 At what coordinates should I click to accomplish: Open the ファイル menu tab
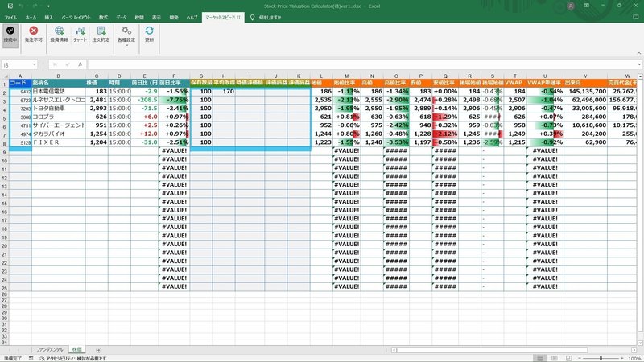tap(10, 17)
